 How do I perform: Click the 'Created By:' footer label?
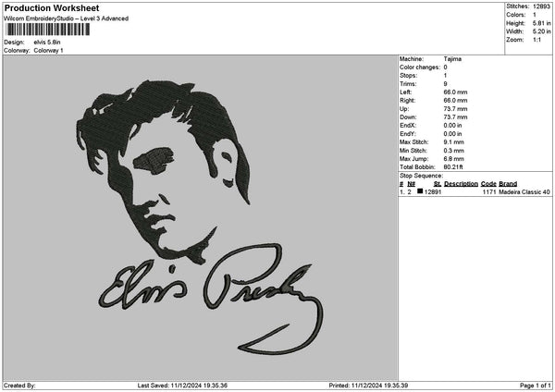[19, 386]
